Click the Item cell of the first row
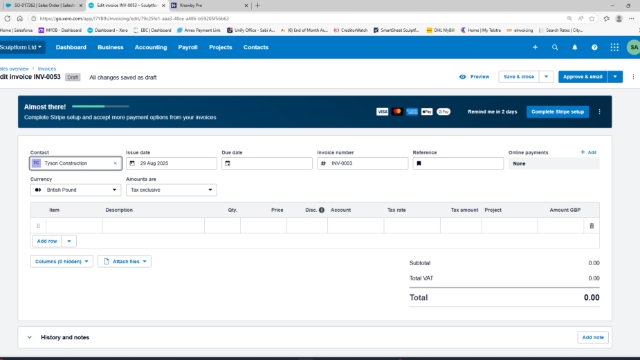The image size is (640, 360). (74, 226)
